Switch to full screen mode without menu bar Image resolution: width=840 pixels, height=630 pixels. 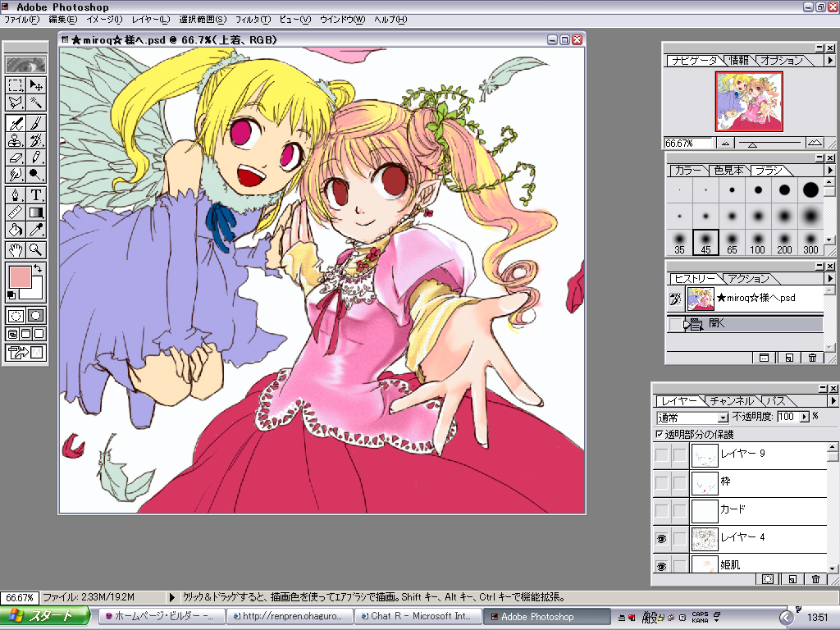click(39, 335)
